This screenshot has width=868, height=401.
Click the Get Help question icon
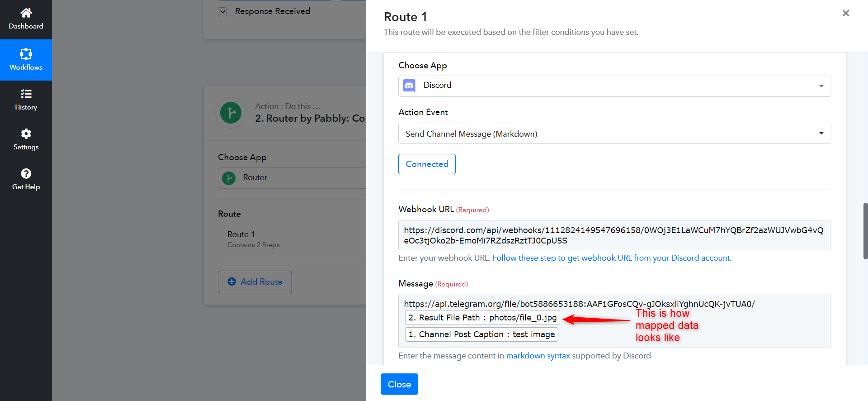click(x=26, y=173)
